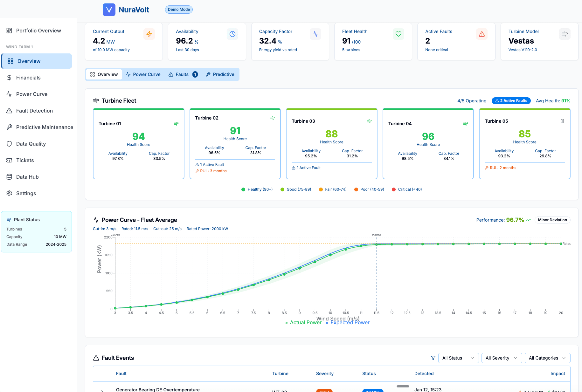The height and width of the screenshot is (392, 582).
Task: Click the Active Faults warning triangle icon
Action: (x=482, y=34)
